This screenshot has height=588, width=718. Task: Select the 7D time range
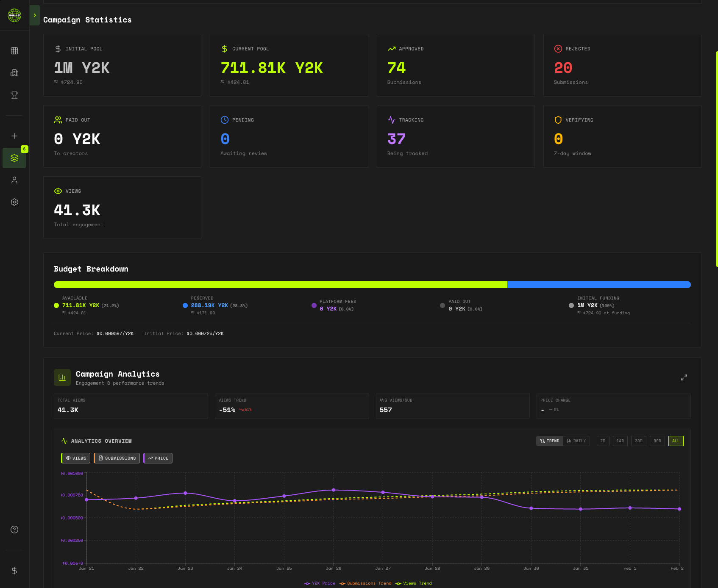603,441
